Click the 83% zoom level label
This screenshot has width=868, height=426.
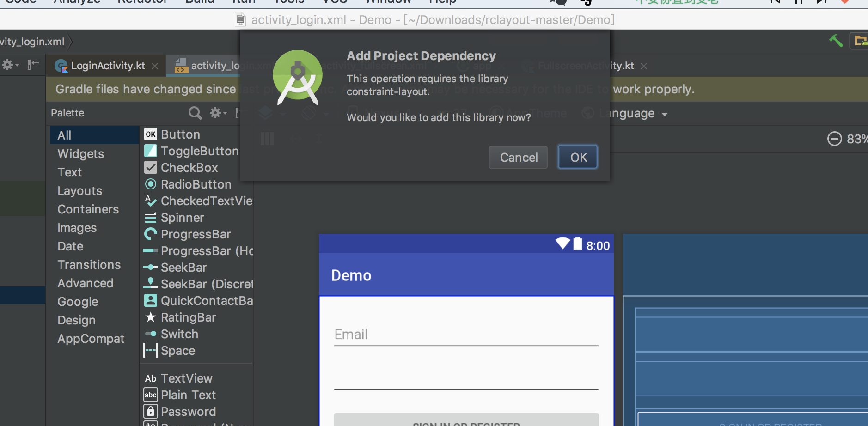pos(857,139)
